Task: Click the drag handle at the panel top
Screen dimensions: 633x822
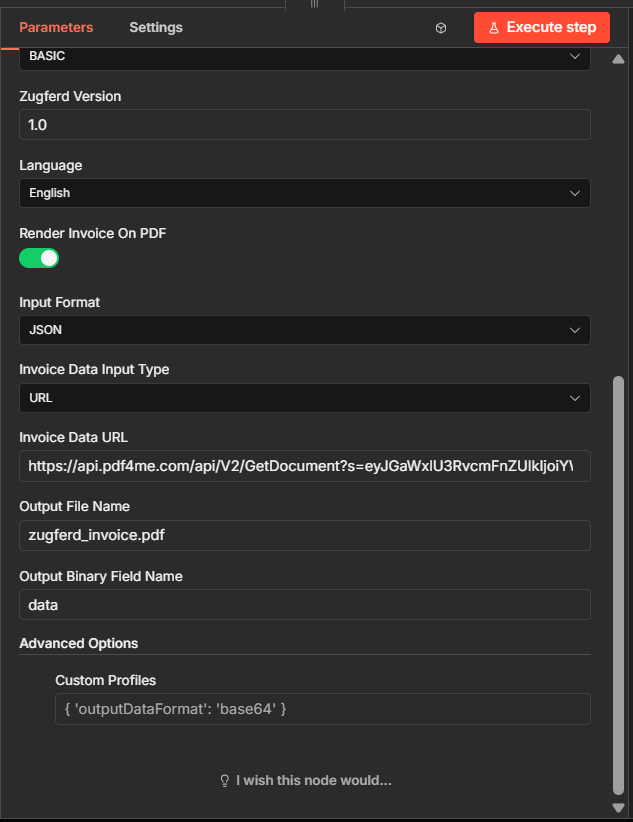Action: coord(313,6)
